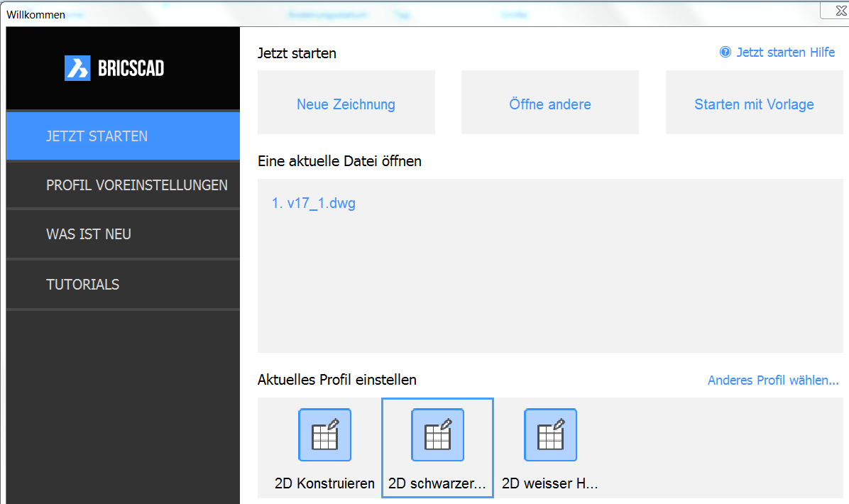The height and width of the screenshot is (504, 849).
Task: Close the Willkommen dialog
Action: pos(840,10)
